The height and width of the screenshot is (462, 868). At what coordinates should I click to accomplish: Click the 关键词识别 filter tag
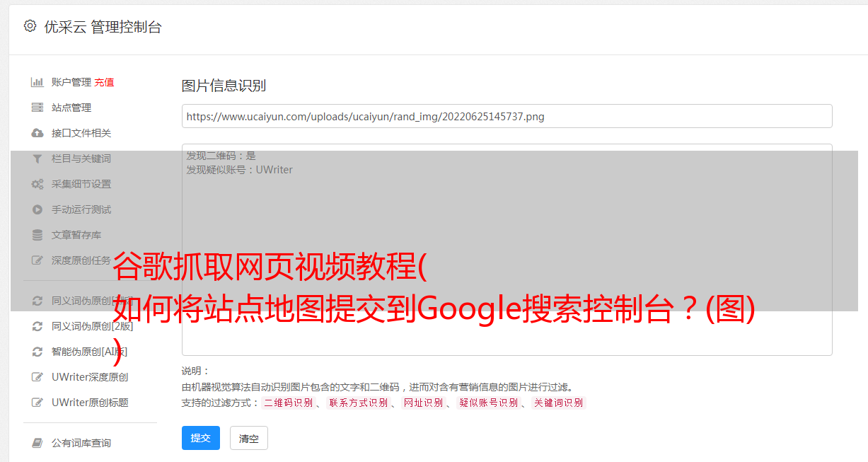(x=559, y=403)
